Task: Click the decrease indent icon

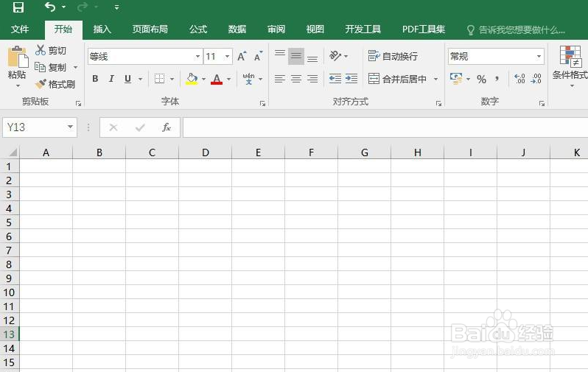Action: click(x=335, y=78)
